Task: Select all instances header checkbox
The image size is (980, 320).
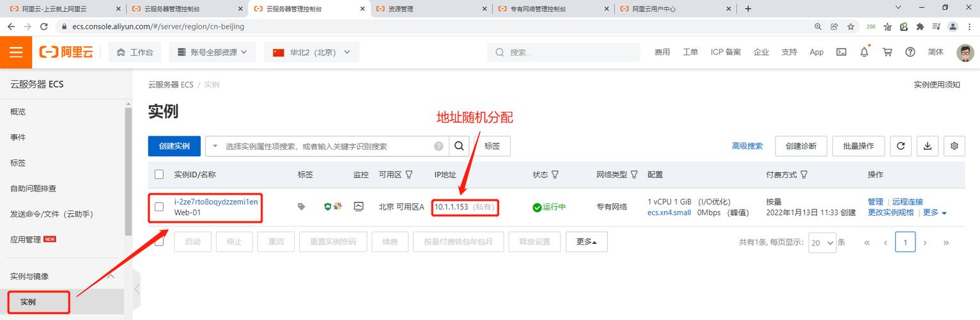Action: (159, 174)
